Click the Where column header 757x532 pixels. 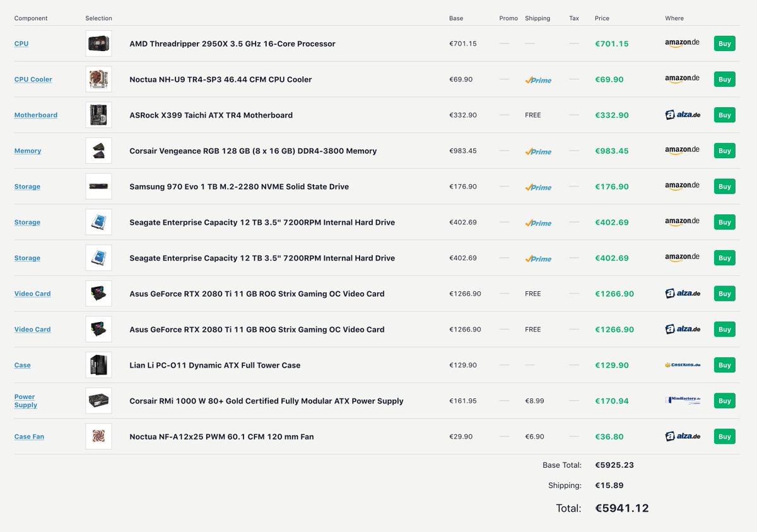coord(674,18)
